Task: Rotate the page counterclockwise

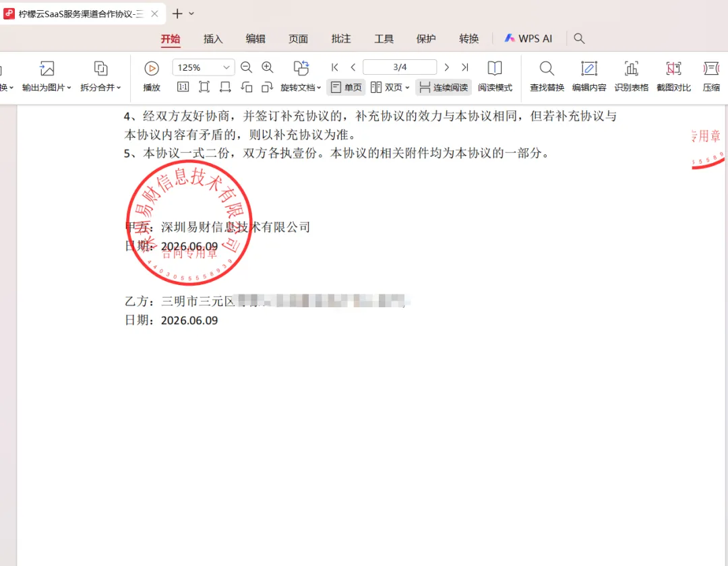Action: click(x=247, y=87)
